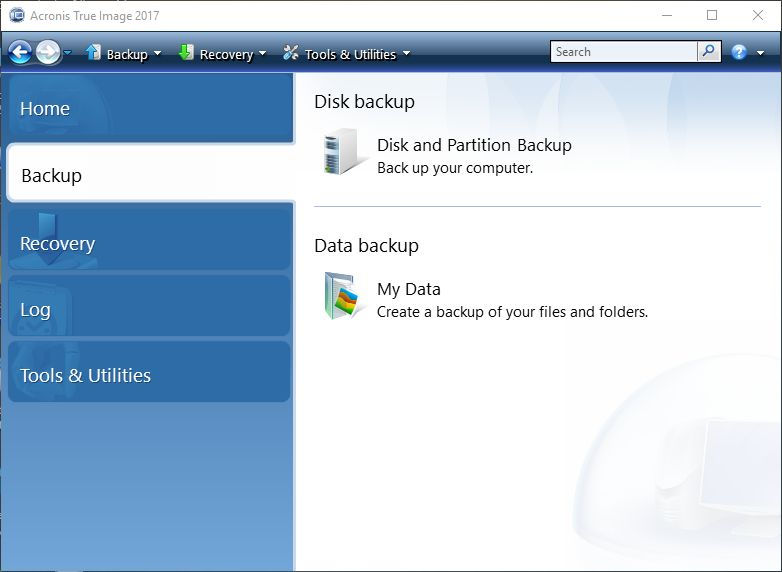Select the Home sidebar tab
This screenshot has height=572, width=782.
click(x=150, y=108)
